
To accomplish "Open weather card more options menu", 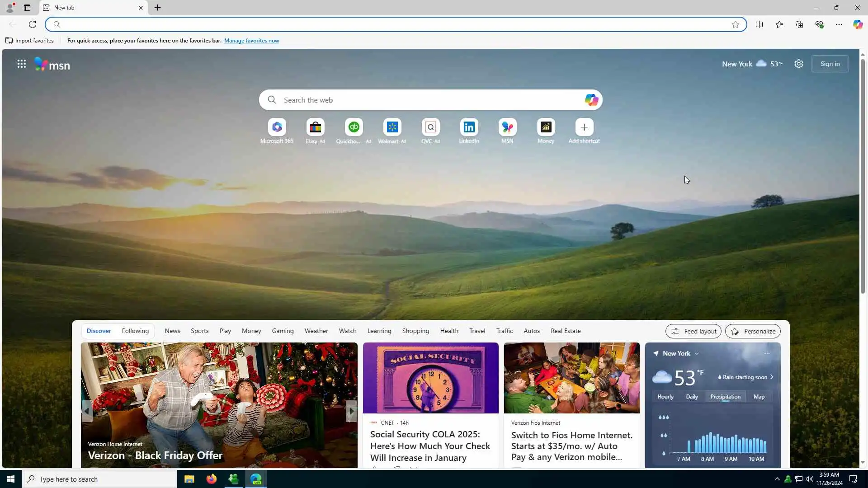I will (x=767, y=353).
